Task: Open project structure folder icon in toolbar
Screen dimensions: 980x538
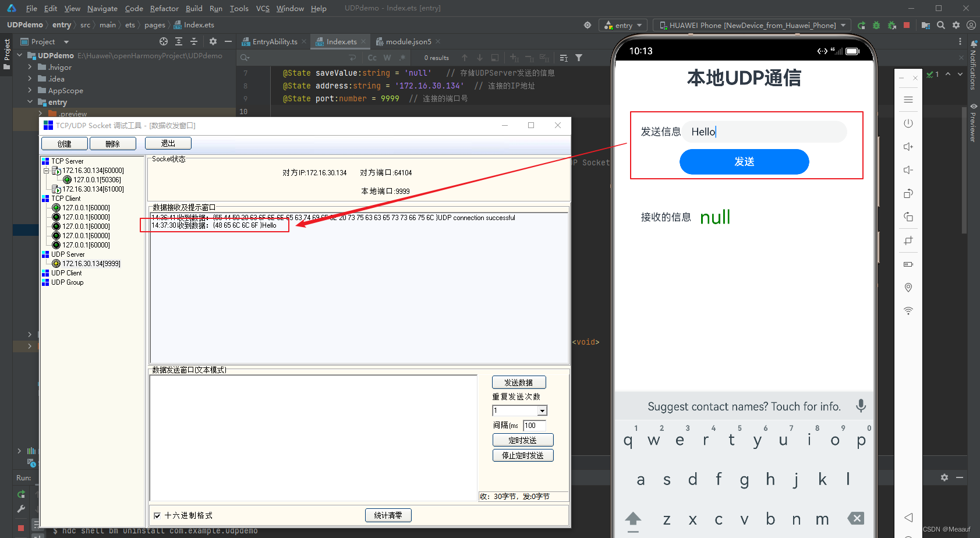Action: [926, 25]
